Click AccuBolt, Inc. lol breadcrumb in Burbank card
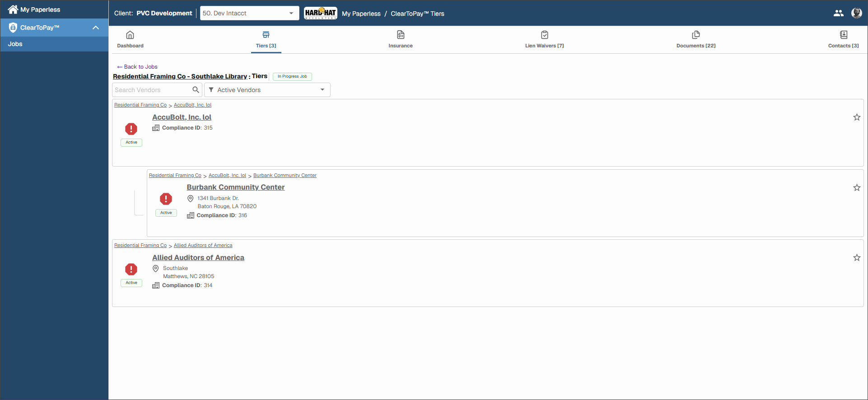Screen dimensions: 868x400 227,175
